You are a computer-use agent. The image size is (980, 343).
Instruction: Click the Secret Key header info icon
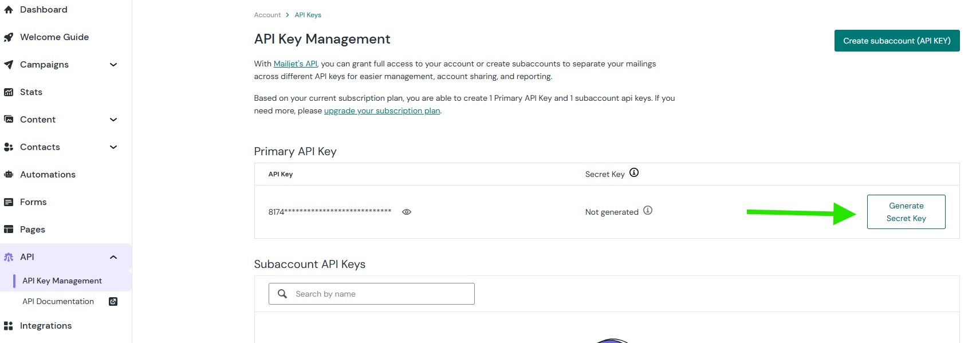click(634, 173)
